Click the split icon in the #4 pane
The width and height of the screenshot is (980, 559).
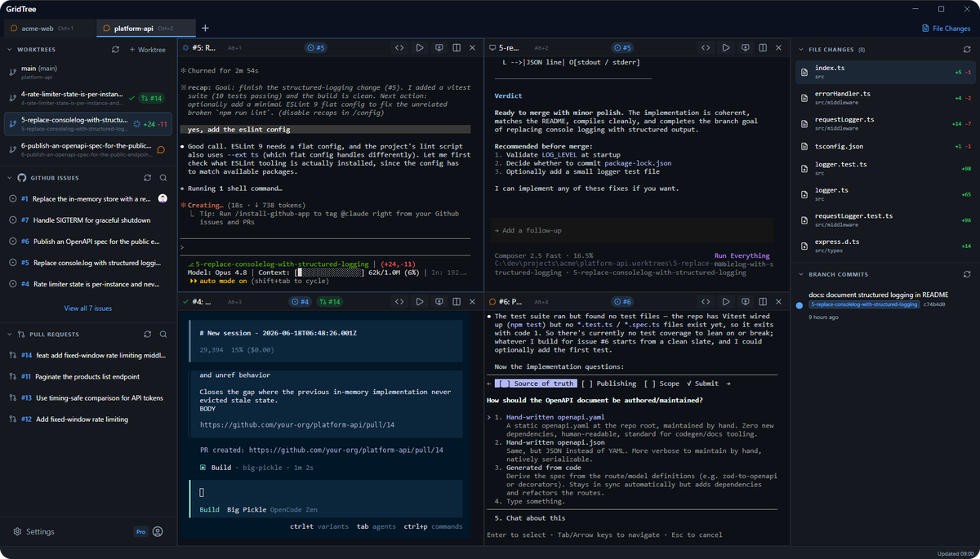tap(457, 302)
